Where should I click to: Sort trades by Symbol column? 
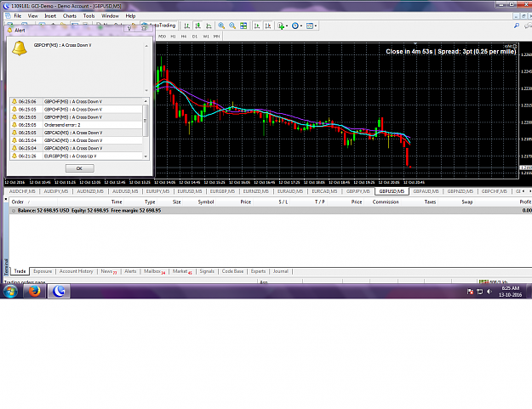click(206, 202)
